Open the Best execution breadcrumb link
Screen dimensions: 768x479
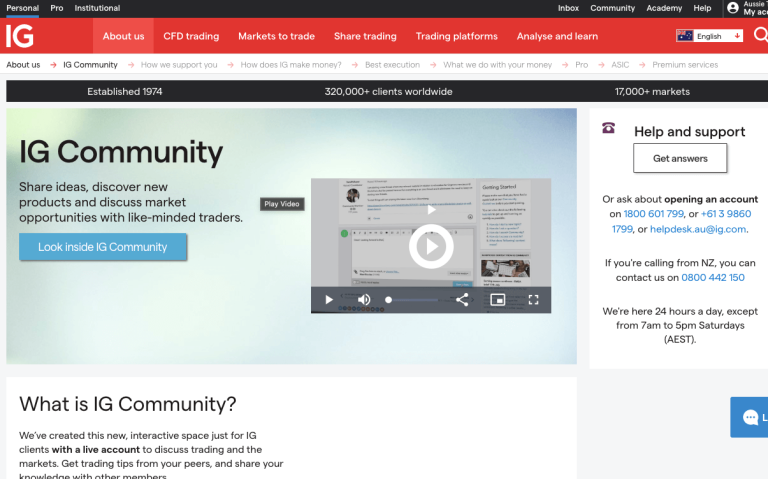coord(392,65)
